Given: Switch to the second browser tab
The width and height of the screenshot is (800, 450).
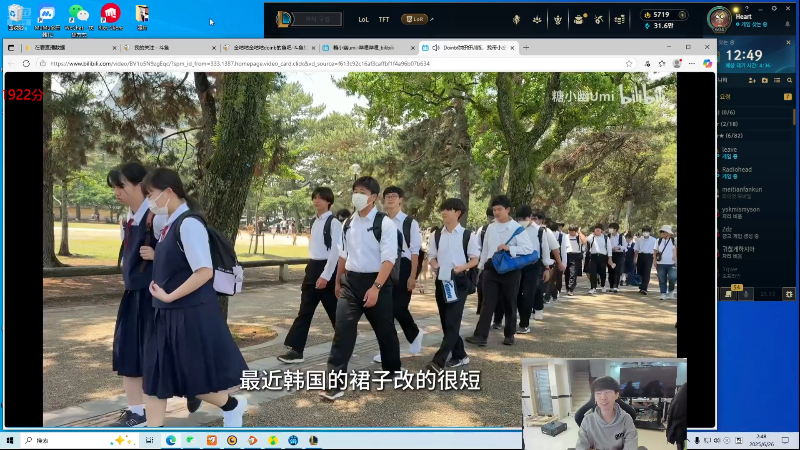Looking at the screenshot, I should [x=168, y=47].
